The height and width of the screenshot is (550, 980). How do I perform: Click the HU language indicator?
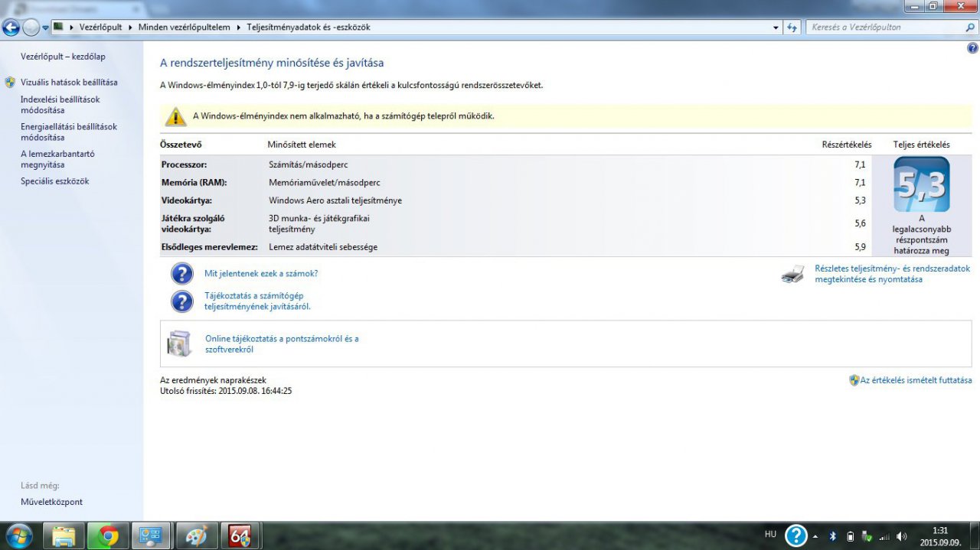tap(770, 534)
